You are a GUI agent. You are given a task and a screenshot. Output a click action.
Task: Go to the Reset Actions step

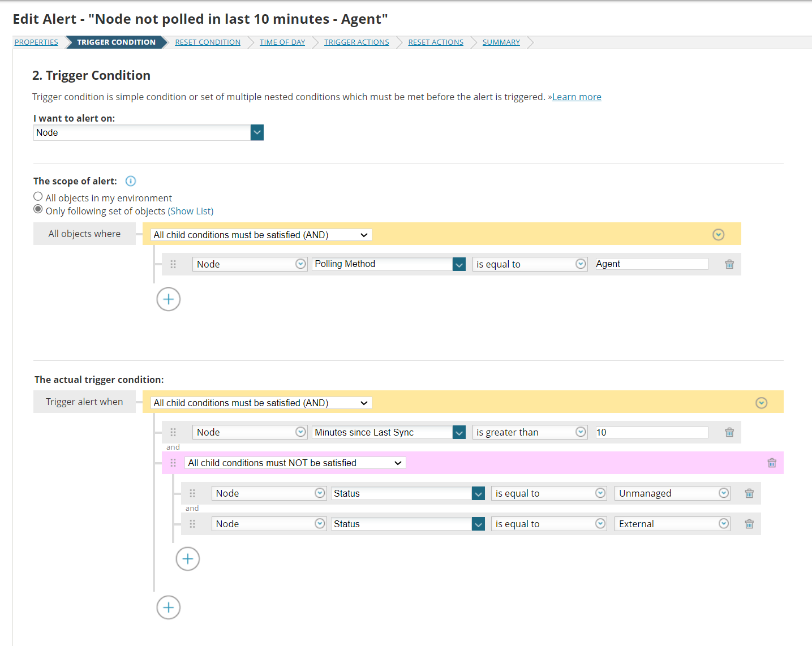[x=436, y=42]
